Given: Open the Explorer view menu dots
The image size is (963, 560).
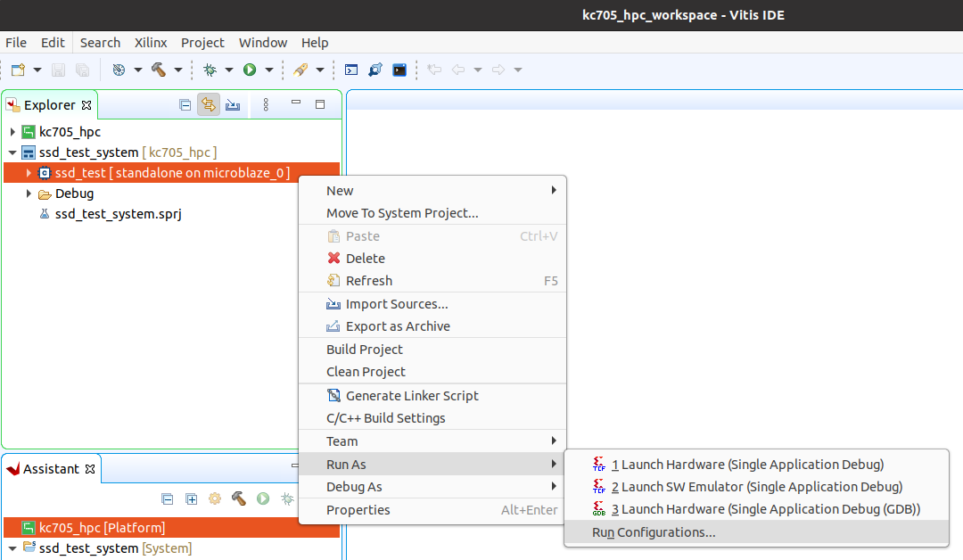Looking at the screenshot, I should point(266,105).
